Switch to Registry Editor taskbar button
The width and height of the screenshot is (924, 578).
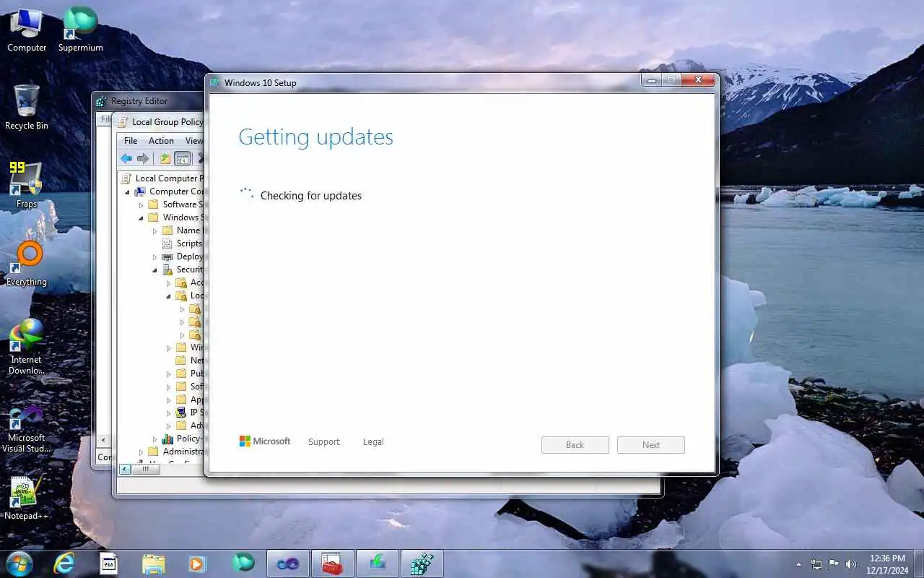pos(422,564)
